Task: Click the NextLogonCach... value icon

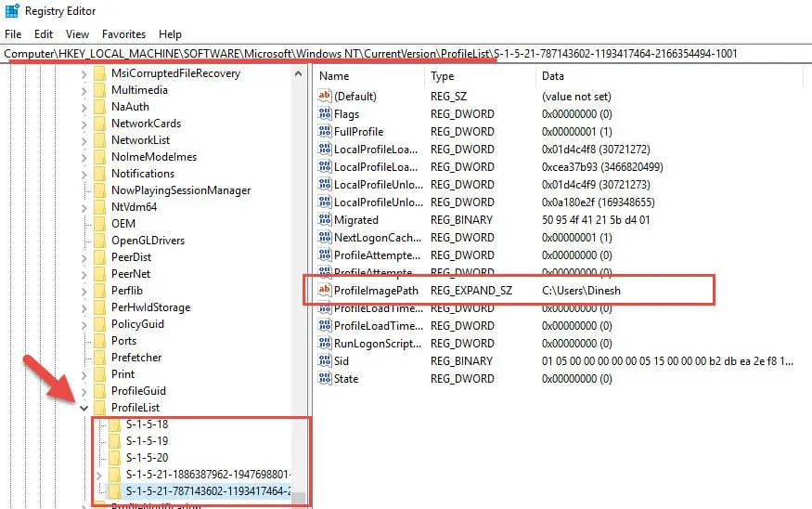Action: [325, 237]
